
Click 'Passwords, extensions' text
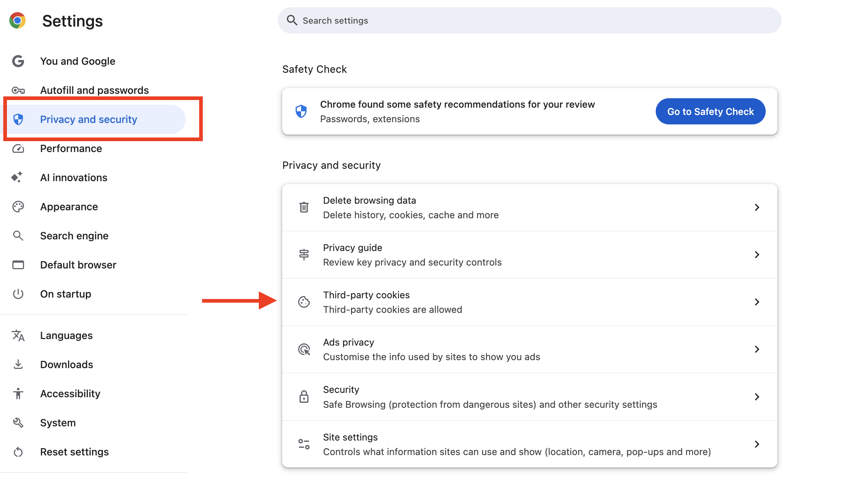click(370, 119)
